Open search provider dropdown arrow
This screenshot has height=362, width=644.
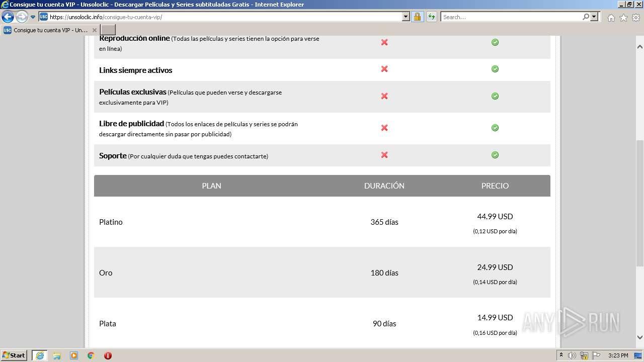click(594, 17)
